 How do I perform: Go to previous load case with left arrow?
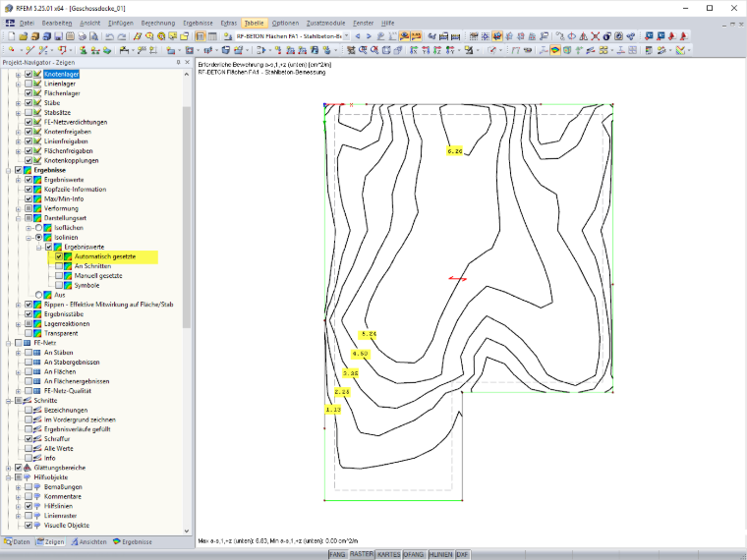tap(358, 36)
